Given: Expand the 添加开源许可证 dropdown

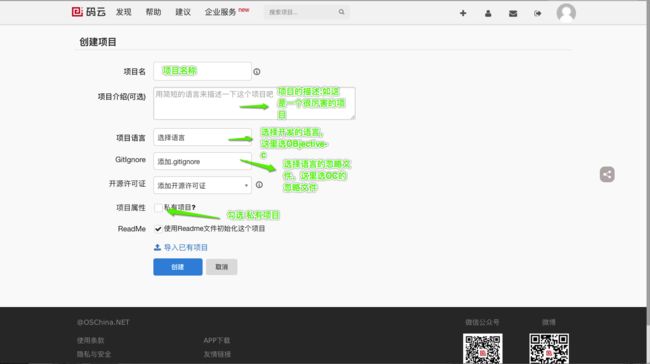Looking at the screenshot, I should pyautogui.click(x=202, y=185).
